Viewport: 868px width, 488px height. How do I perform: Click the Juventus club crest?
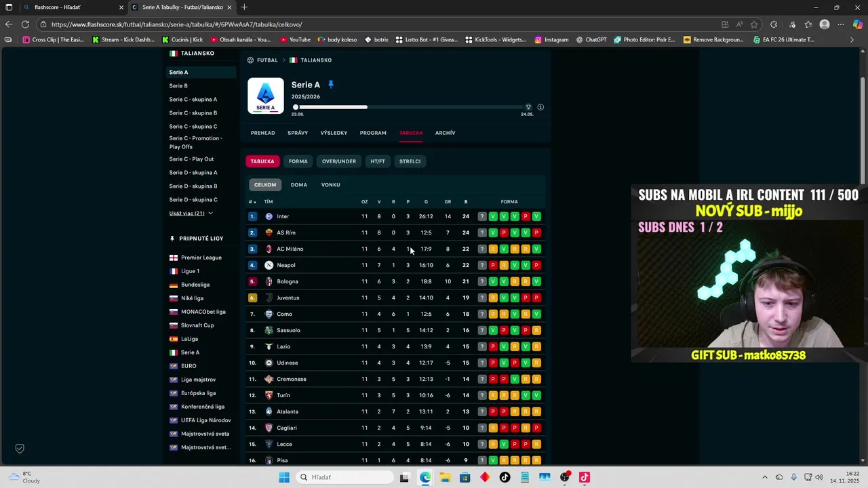(x=269, y=298)
